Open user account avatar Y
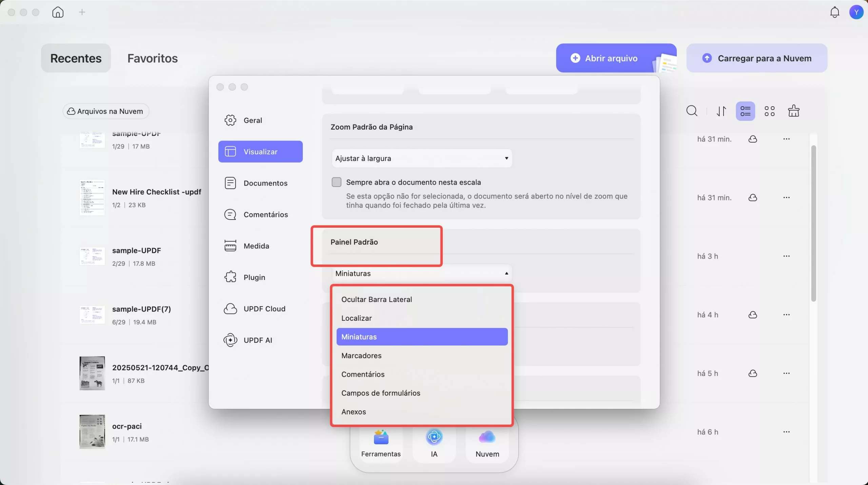This screenshot has height=485, width=868. [856, 12]
